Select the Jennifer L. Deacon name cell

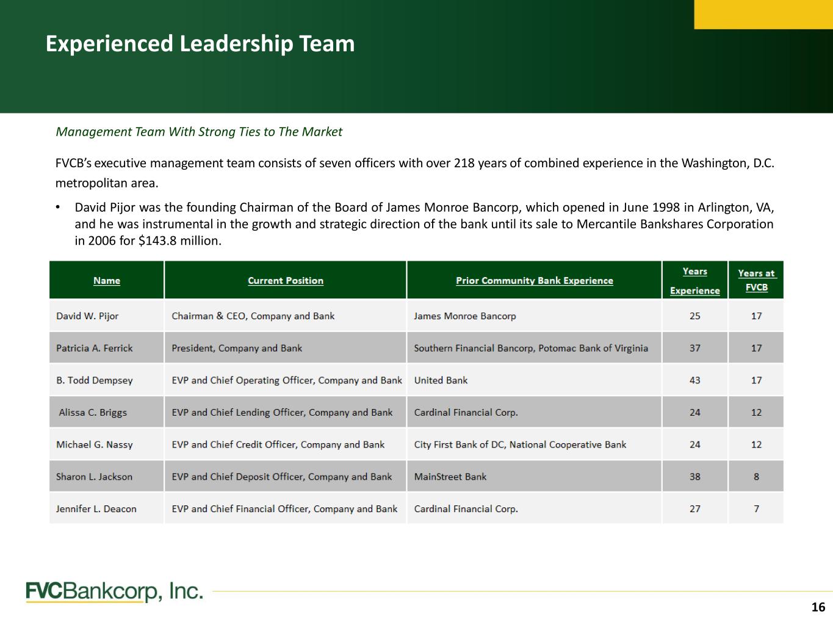coord(96,509)
